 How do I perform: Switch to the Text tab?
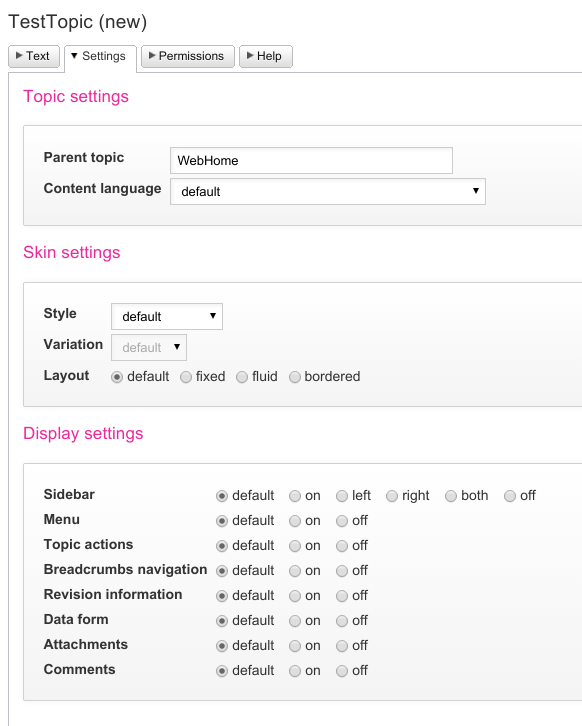(x=34, y=56)
